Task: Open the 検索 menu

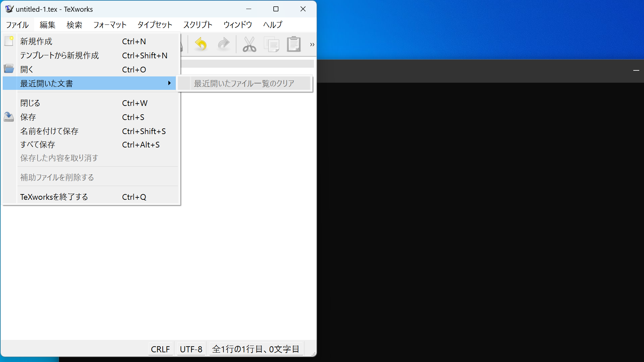Action: coord(74,25)
